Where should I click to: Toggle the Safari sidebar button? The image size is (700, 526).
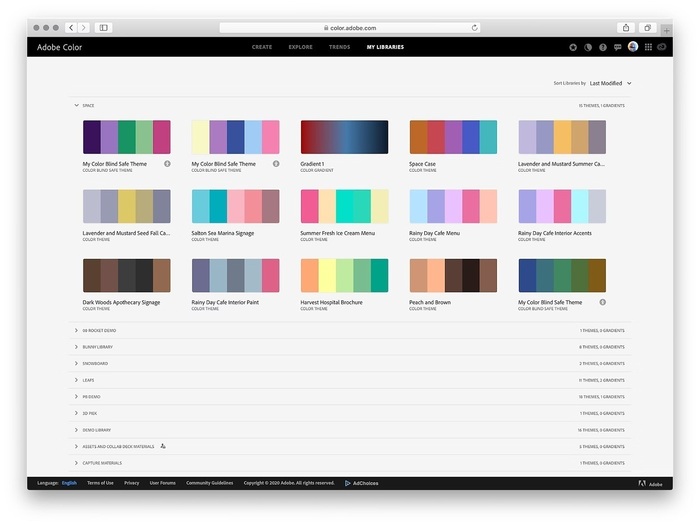[x=104, y=28]
